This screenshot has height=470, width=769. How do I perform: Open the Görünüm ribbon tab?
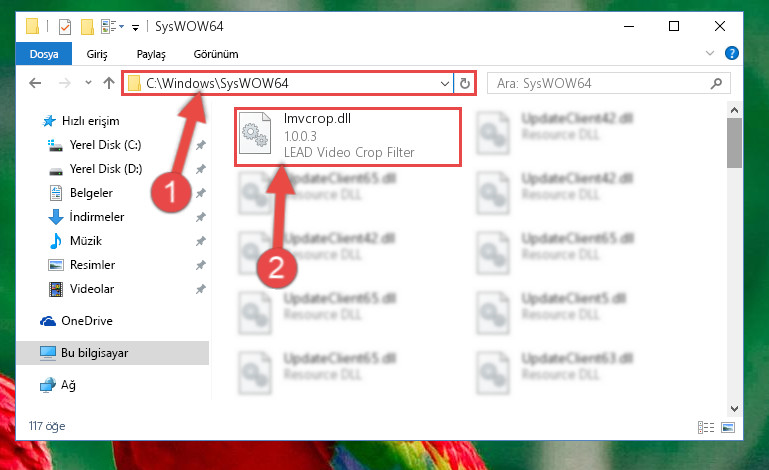(216, 54)
